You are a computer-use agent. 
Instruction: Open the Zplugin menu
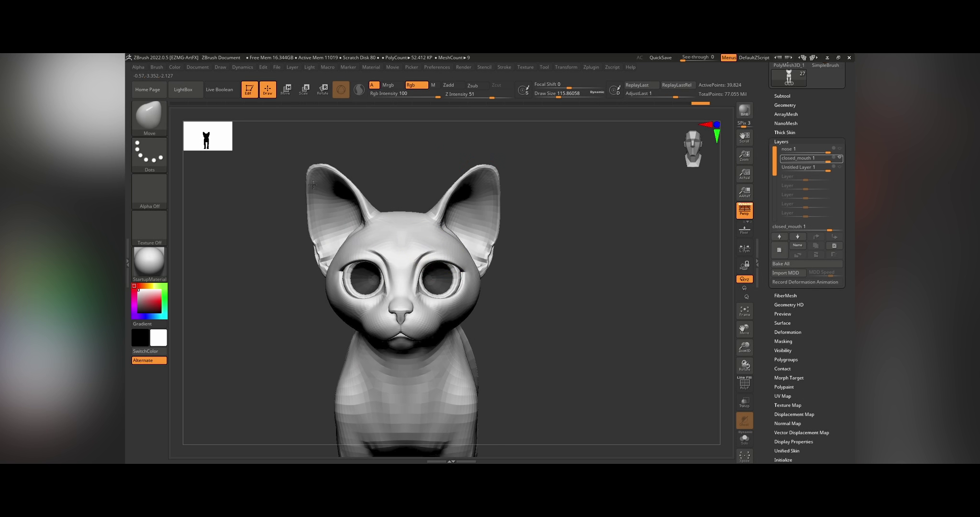click(x=591, y=67)
